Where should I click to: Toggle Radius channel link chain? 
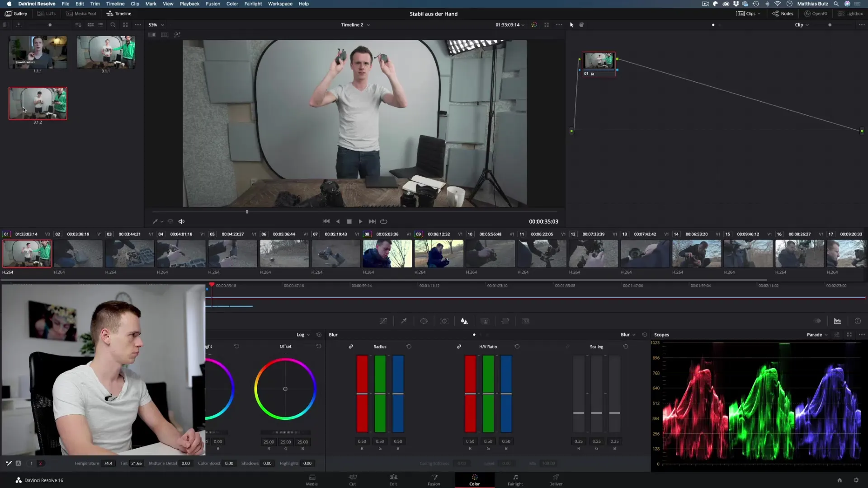[351, 347]
